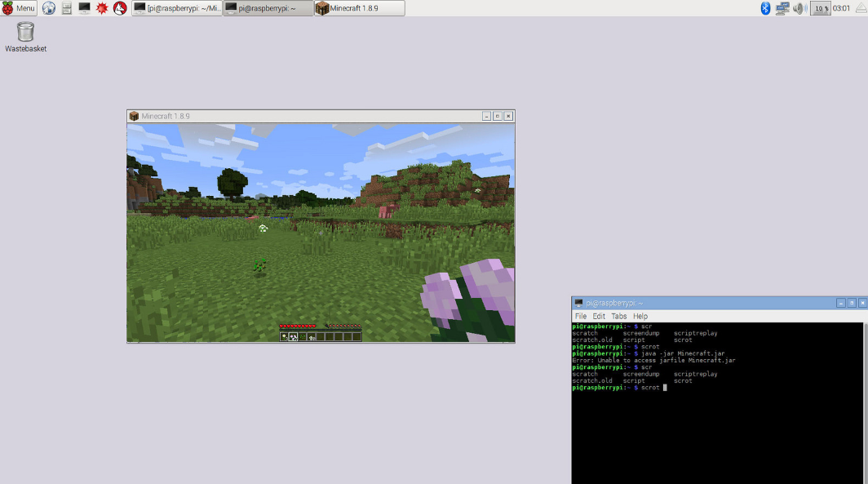The image size is (868, 484).
Task: Minimize the pi@raspberrypi terminal window
Action: [841, 303]
